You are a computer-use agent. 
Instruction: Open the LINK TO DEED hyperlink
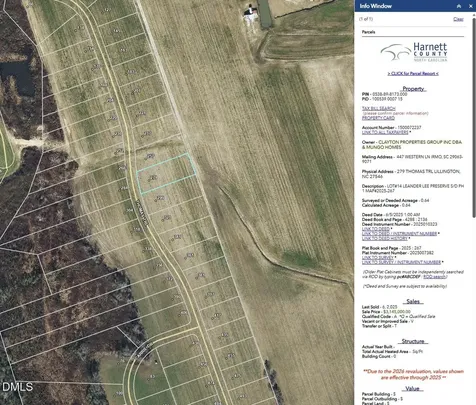click(x=376, y=229)
